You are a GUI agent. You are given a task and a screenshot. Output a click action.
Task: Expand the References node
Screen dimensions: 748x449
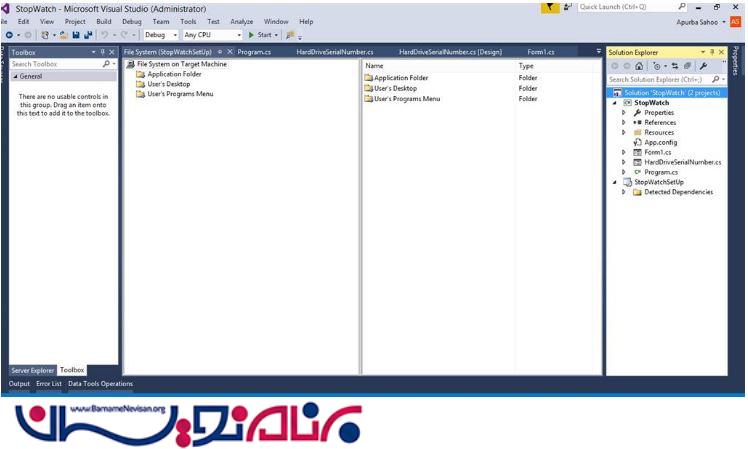click(x=623, y=123)
